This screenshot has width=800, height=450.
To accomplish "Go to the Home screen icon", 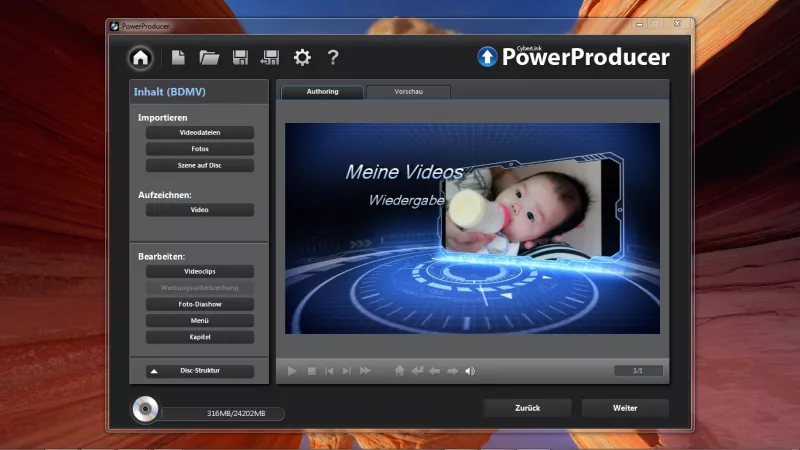I will (x=140, y=57).
